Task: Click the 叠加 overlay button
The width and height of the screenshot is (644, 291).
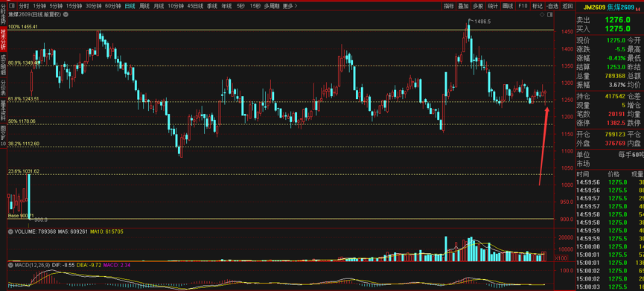Action: (463, 6)
